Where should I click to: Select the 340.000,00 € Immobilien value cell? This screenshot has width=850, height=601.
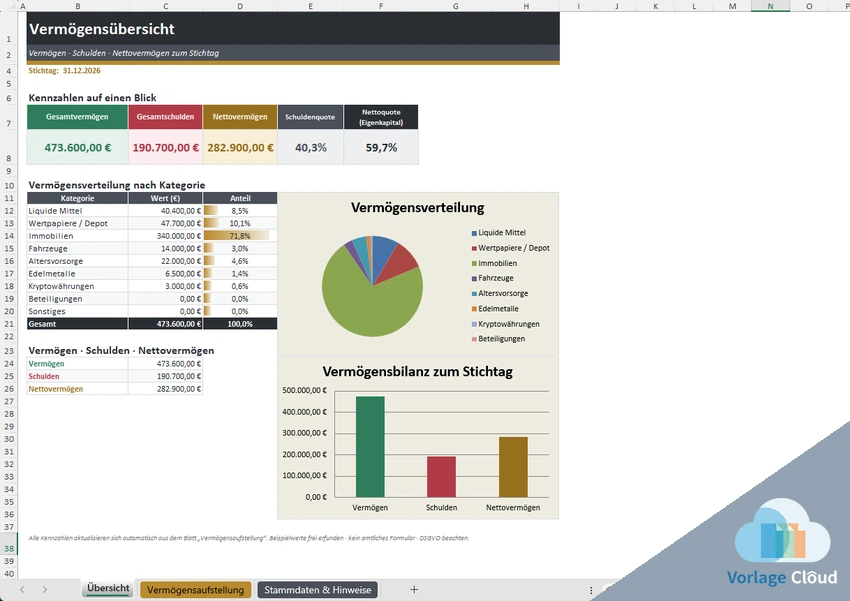[x=165, y=236]
